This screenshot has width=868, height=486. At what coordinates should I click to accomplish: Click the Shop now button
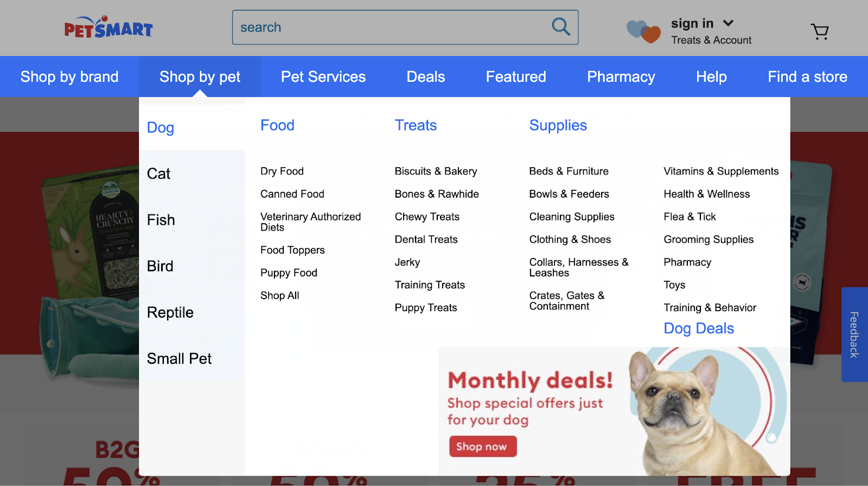pyautogui.click(x=482, y=446)
